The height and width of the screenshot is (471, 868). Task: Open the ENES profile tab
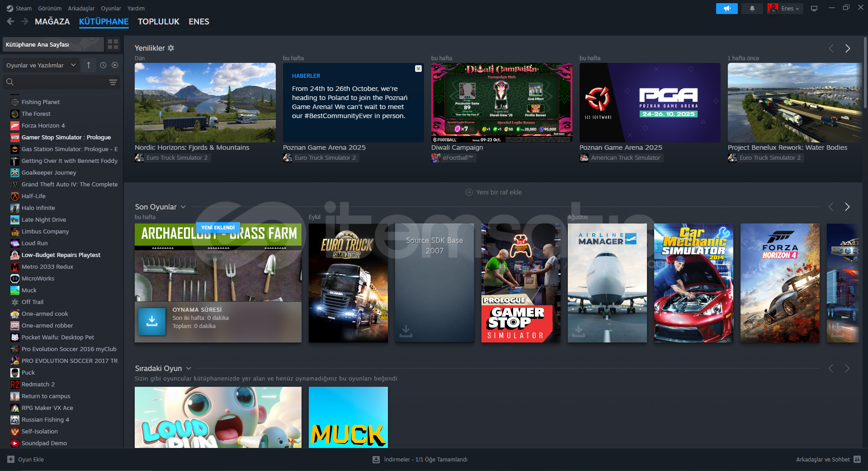pos(199,21)
